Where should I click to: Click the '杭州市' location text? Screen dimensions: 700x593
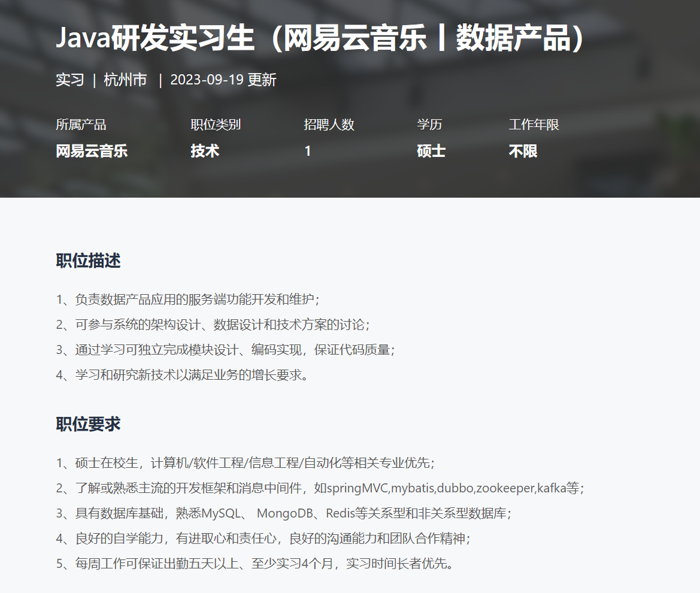125,80
